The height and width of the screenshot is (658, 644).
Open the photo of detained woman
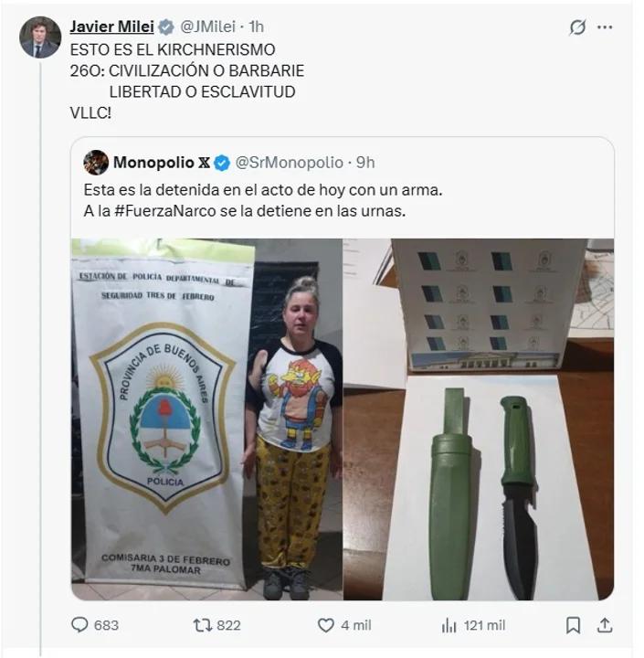[x=206, y=419]
